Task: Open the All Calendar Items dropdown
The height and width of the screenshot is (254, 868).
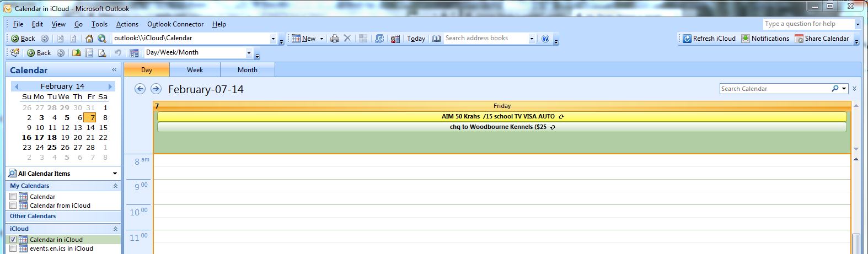Action: [115, 174]
